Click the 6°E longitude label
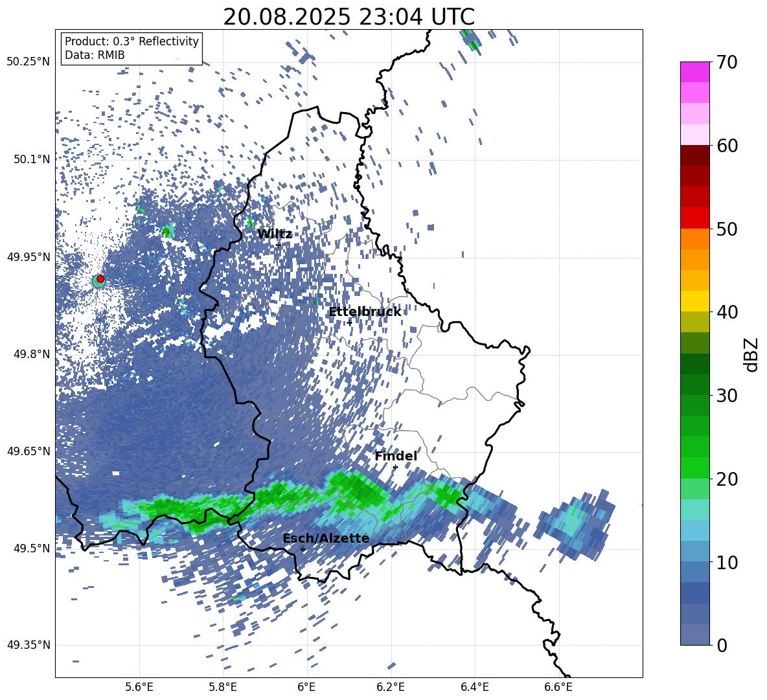Image resolution: width=767 pixels, height=700 pixels. tap(306, 687)
